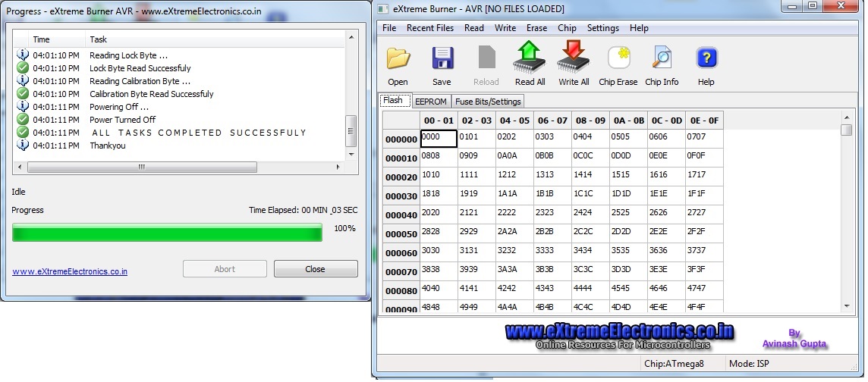Screen dimensions: 868x382
Task: Click row header 000040
Action: tap(401, 215)
